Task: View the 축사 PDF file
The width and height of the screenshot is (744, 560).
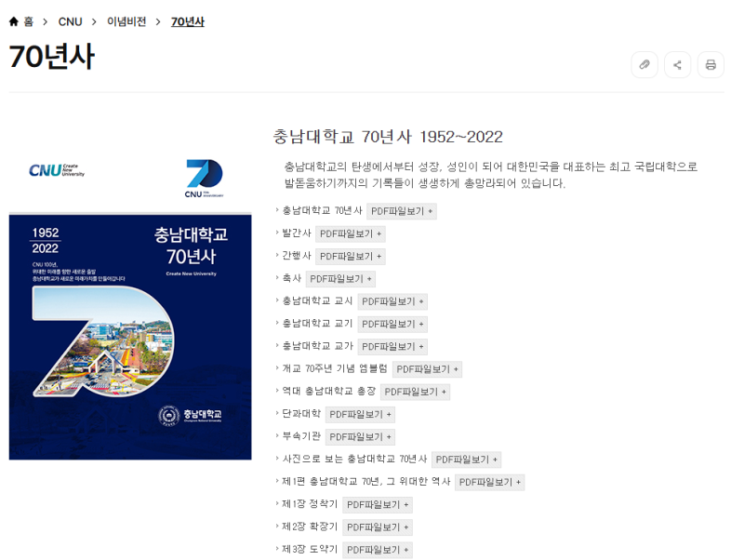Action: tap(340, 278)
